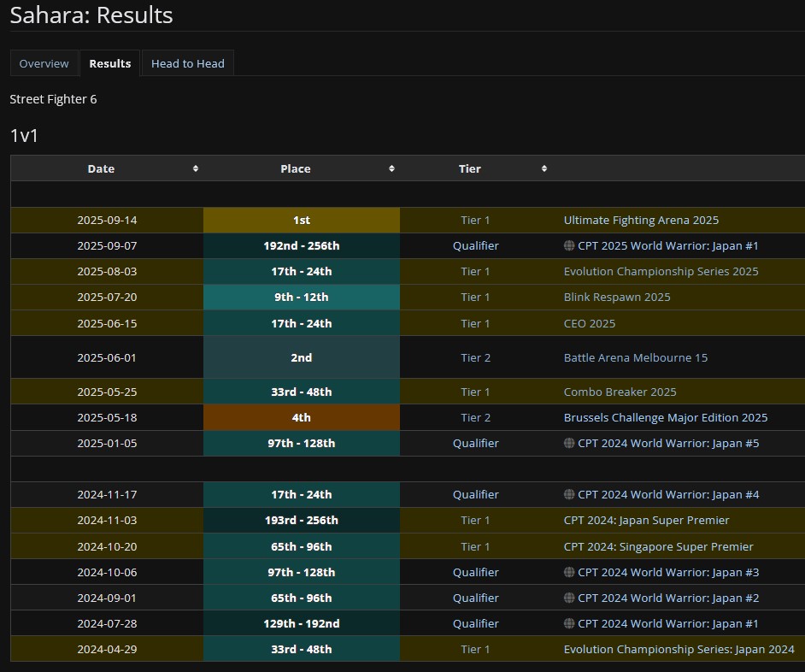Click globe icon beside CPT 2024 Japan #1
Image resolution: width=805 pixels, height=672 pixels.
(569, 623)
